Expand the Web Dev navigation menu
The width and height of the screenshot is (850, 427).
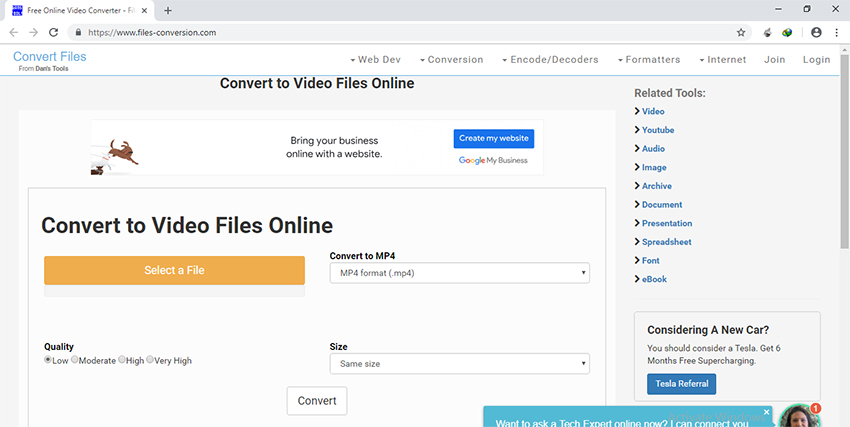376,60
